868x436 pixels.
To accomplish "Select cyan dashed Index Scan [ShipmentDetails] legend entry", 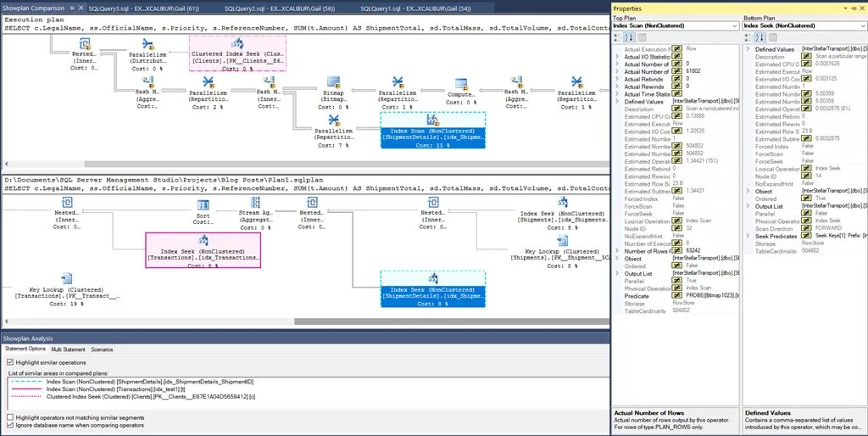I will [132, 382].
